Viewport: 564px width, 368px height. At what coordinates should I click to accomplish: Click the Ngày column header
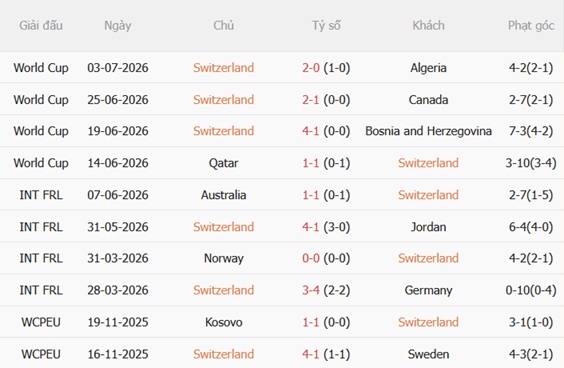tap(118, 26)
